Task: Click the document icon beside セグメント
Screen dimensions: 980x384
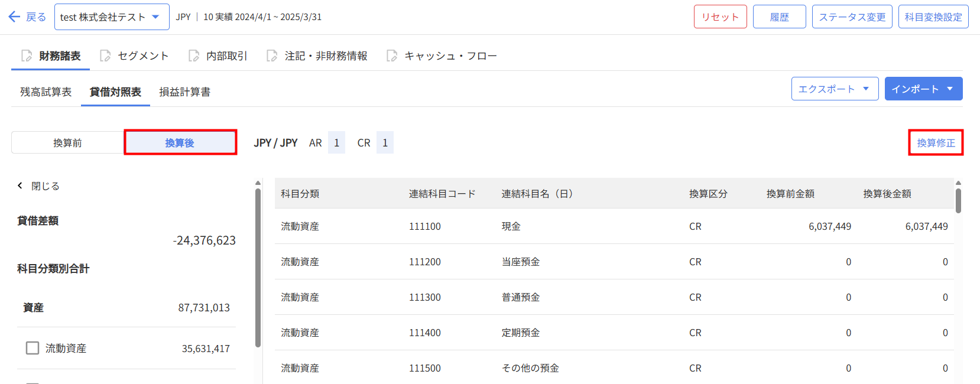Action: [105, 56]
